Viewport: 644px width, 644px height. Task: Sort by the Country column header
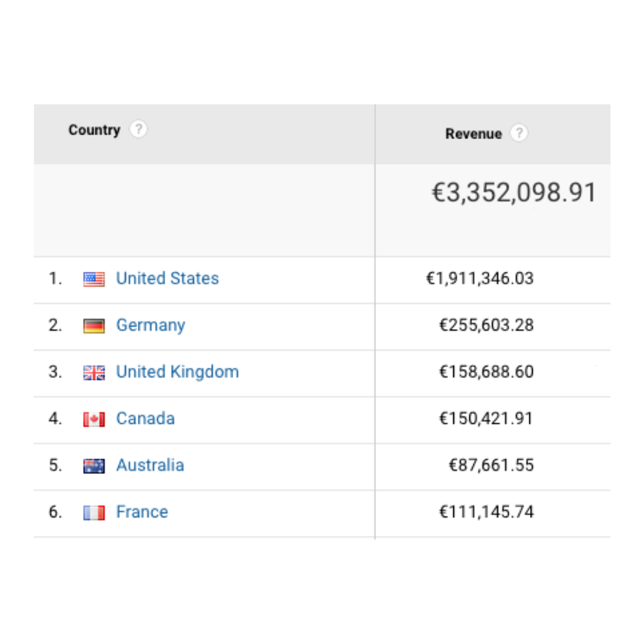tap(95, 130)
